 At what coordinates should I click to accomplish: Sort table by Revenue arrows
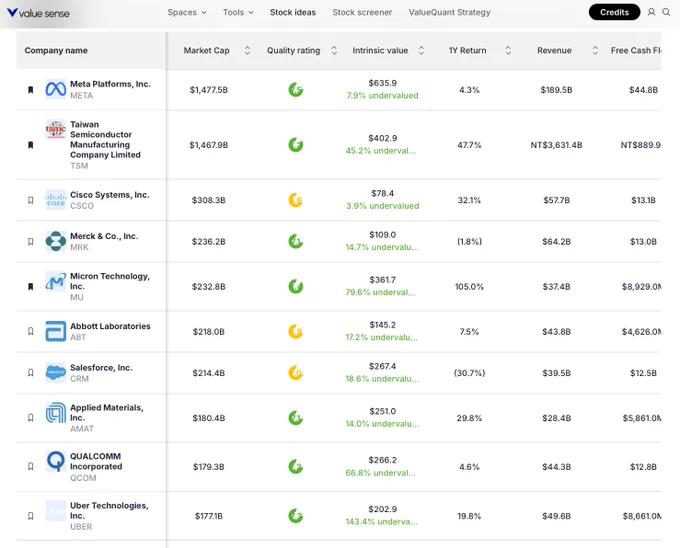tap(595, 50)
